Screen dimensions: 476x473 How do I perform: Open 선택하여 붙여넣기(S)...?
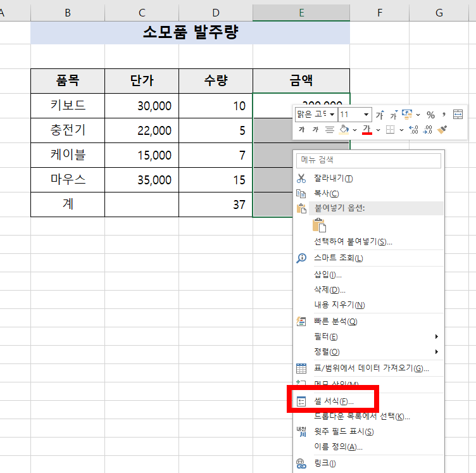[368, 242]
